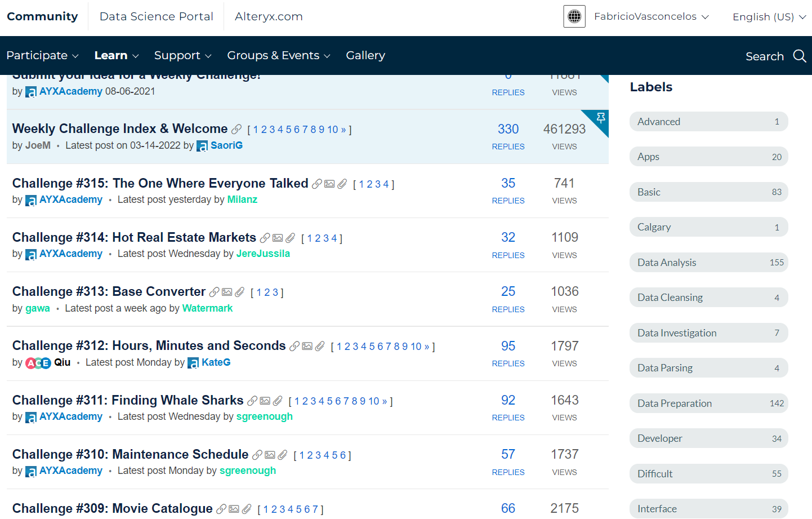Click the attachment paperclip on Challenge #315
812x519 pixels.
pyautogui.click(x=342, y=184)
